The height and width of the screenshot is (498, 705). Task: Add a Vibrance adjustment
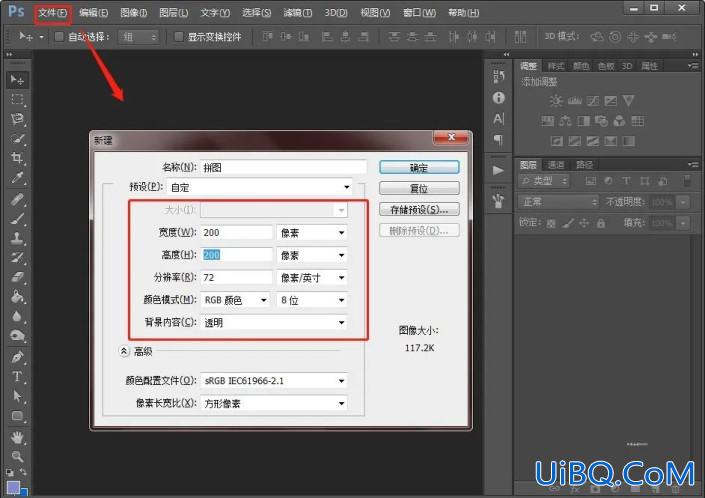point(629,101)
